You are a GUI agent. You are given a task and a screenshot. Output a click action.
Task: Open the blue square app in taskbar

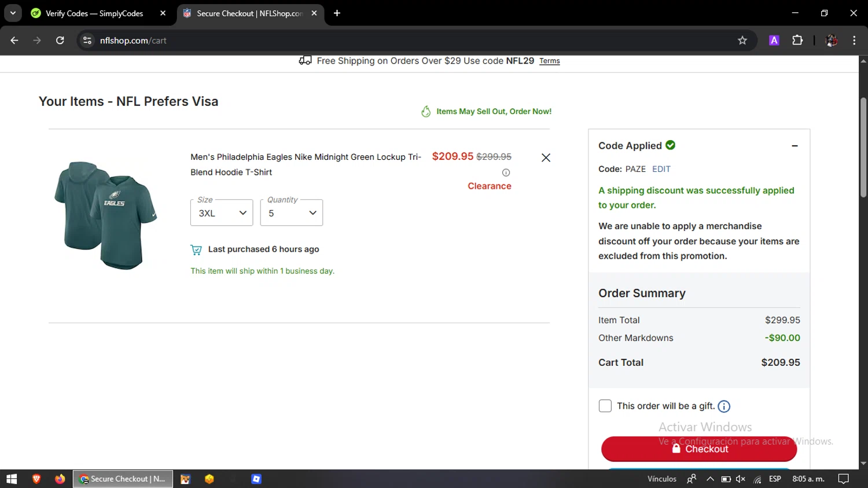point(256,479)
